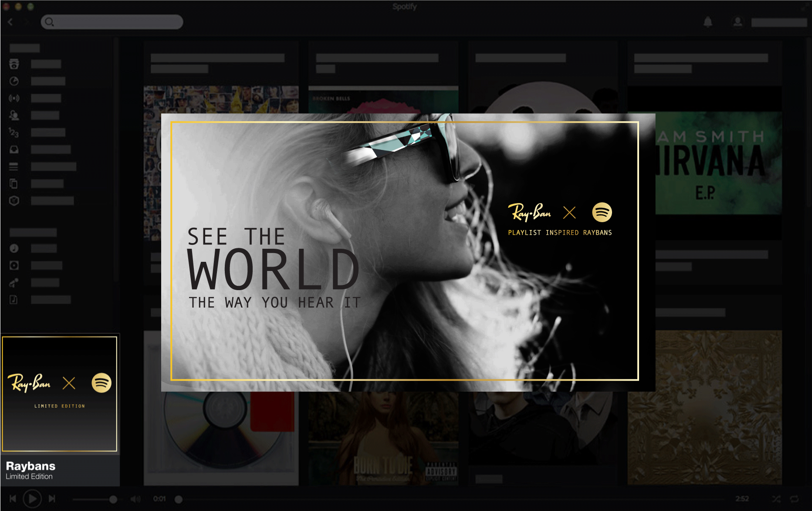Image resolution: width=812 pixels, height=511 pixels.
Task: Click the Spotify logo in sidebar ad thumbnail
Action: [101, 383]
